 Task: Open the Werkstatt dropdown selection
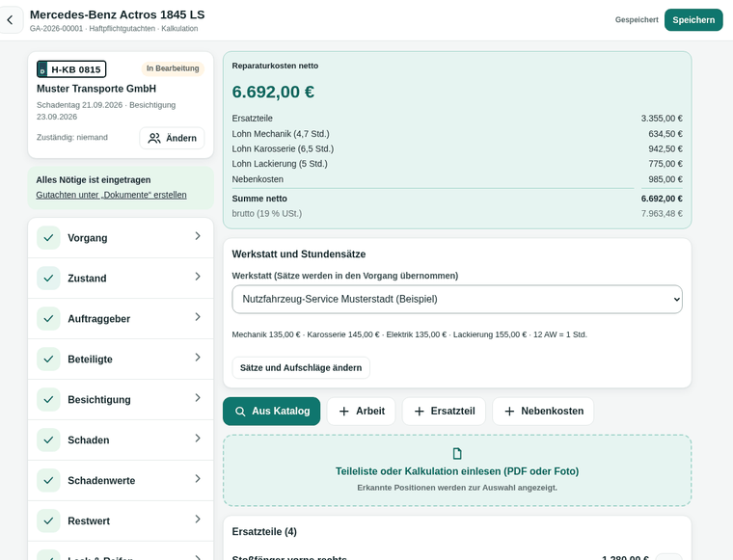click(457, 300)
